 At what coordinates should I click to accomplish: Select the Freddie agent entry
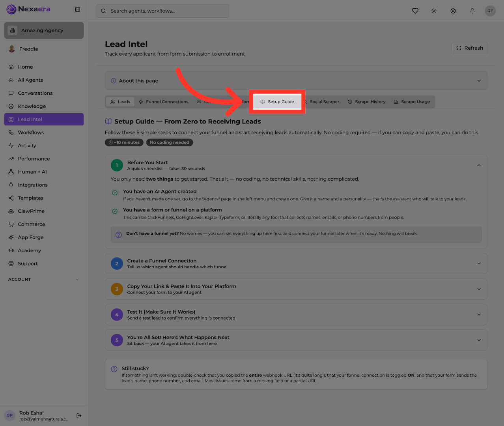pyautogui.click(x=44, y=49)
